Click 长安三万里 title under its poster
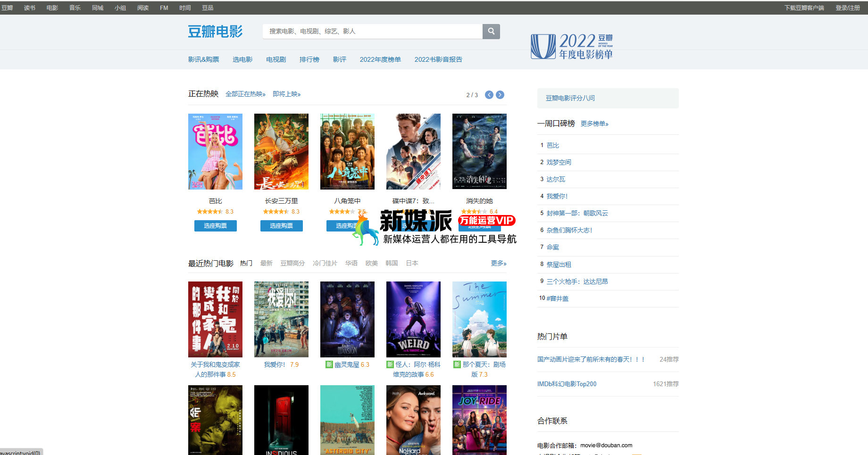The width and height of the screenshot is (868, 455). [x=281, y=201]
